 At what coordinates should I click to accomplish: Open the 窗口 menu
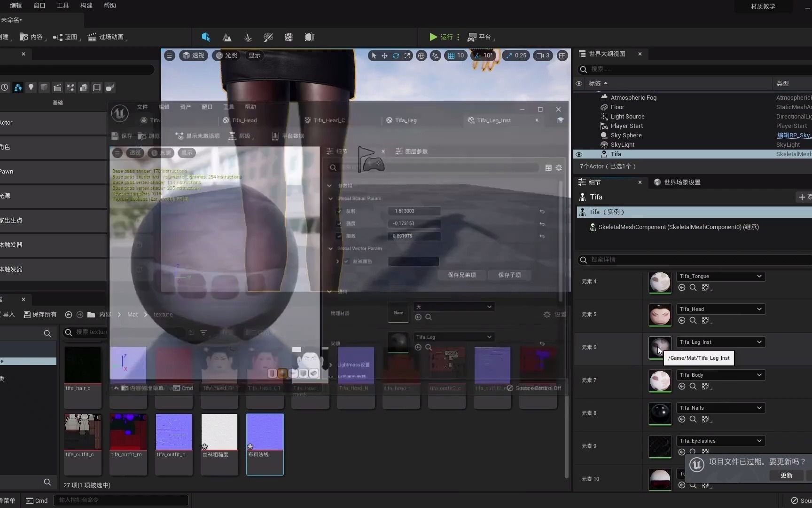click(39, 6)
